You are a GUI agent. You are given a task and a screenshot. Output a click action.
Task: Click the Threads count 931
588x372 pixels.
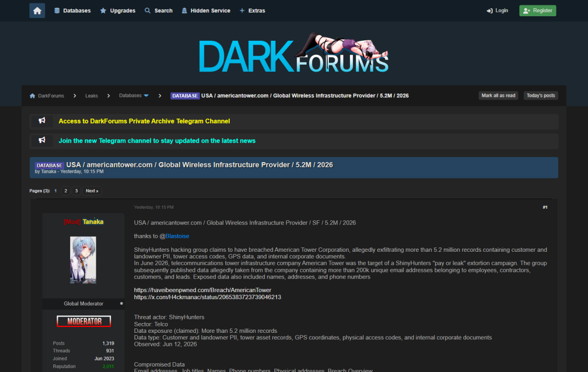(110, 351)
